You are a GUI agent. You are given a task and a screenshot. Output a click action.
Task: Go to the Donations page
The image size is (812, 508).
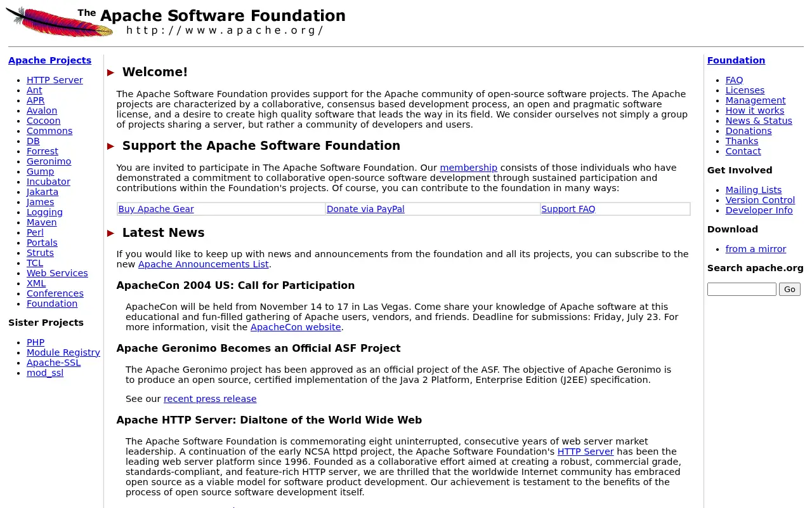[x=749, y=131]
